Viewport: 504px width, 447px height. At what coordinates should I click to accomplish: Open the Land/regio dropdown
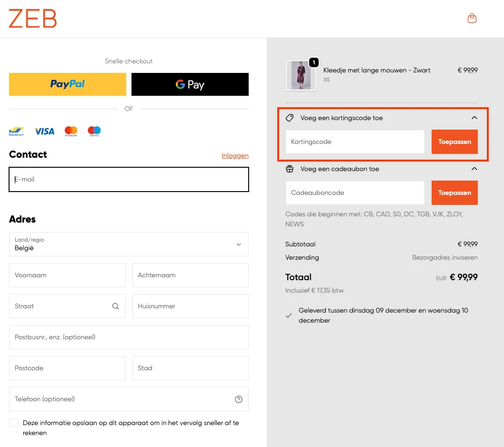(x=129, y=244)
